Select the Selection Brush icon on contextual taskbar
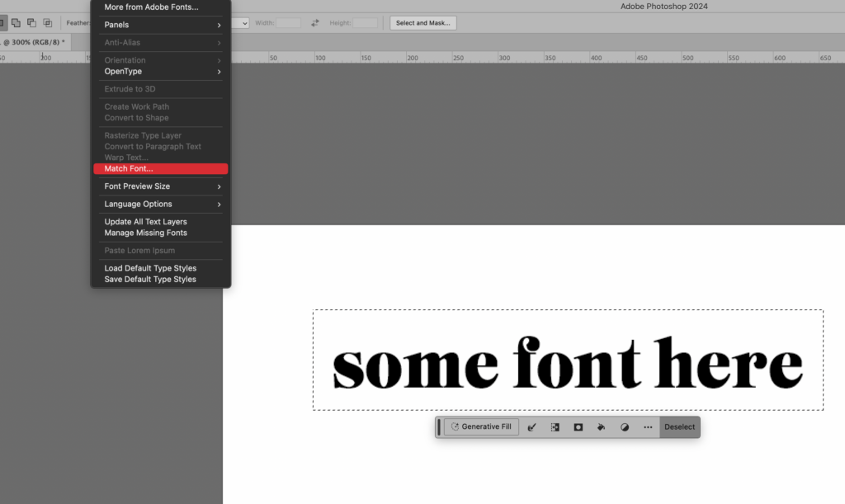The height and width of the screenshot is (504, 845). [532, 426]
